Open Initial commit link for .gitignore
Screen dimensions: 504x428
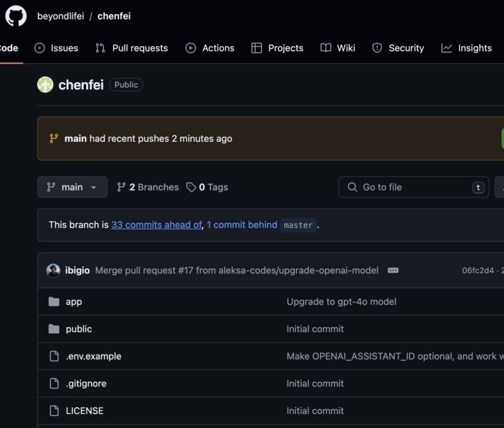[315, 384]
